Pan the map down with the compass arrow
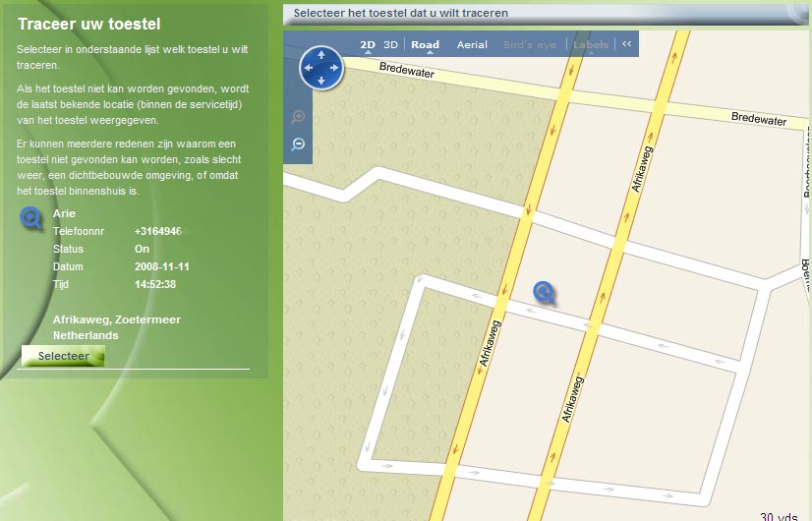Screen dimensions: 812x521 (321, 81)
